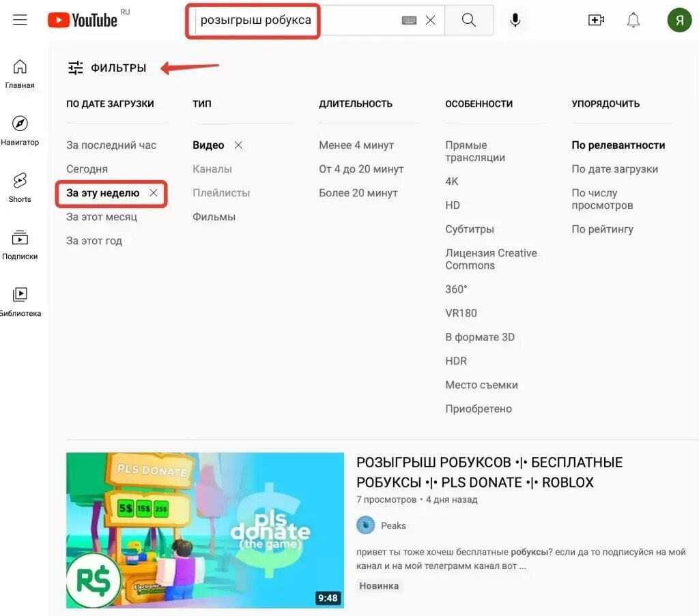The width and height of the screenshot is (699, 616).
Task: Open the notifications bell
Action: coord(633,20)
